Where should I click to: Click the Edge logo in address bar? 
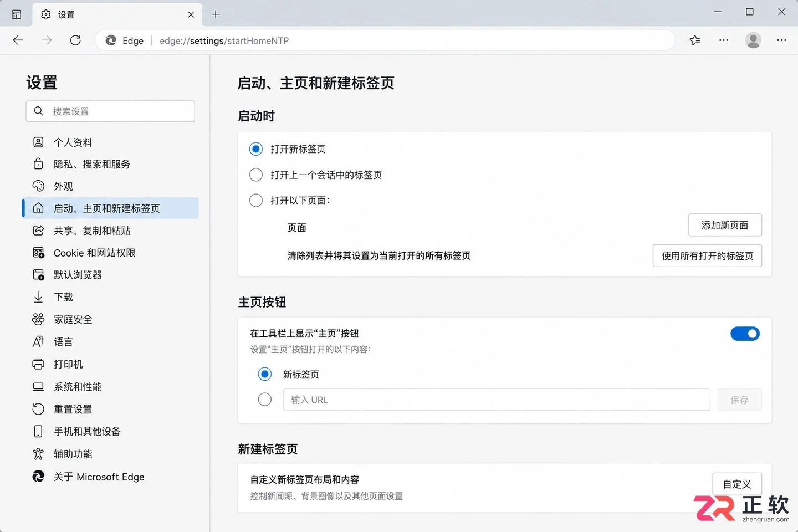point(111,40)
